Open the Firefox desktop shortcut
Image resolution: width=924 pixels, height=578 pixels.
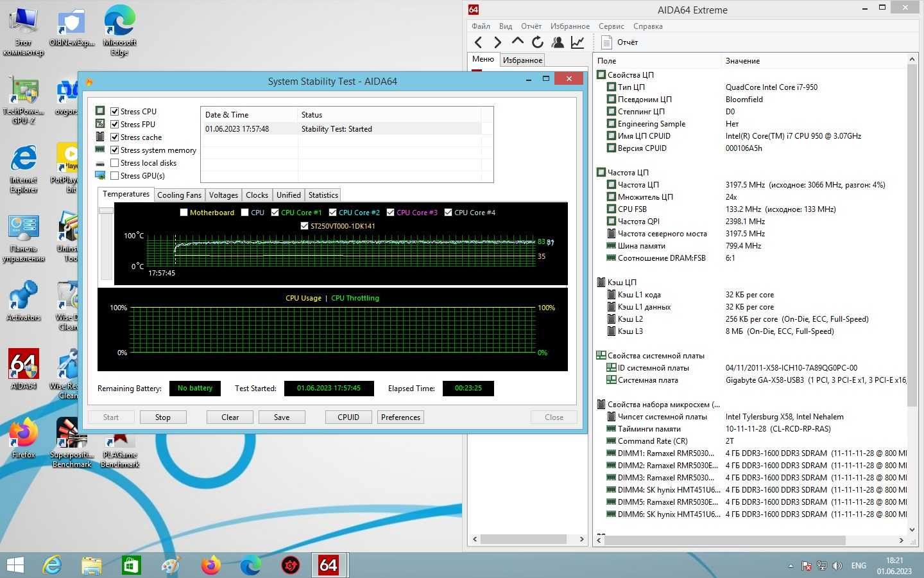click(x=24, y=437)
